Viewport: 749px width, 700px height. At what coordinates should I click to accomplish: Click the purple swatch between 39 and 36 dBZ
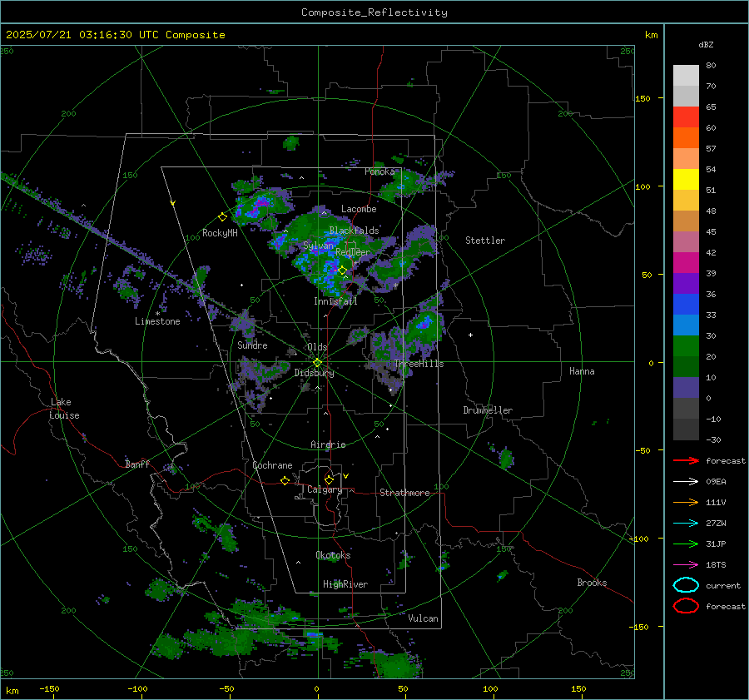coord(686,284)
